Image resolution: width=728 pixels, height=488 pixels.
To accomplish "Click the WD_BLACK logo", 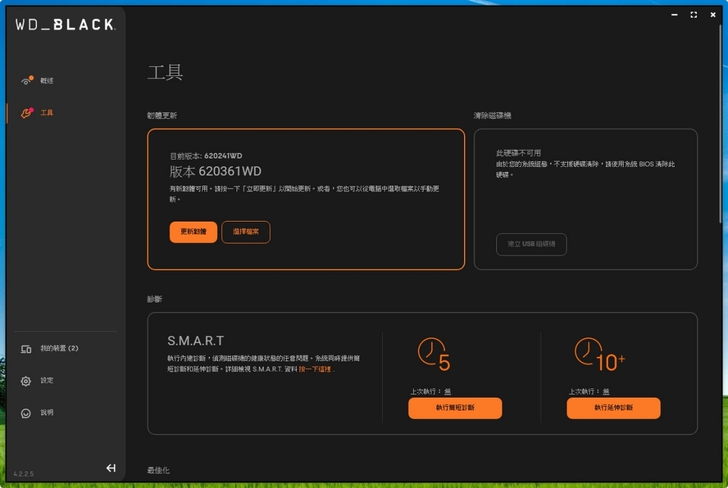I will click(x=65, y=25).
